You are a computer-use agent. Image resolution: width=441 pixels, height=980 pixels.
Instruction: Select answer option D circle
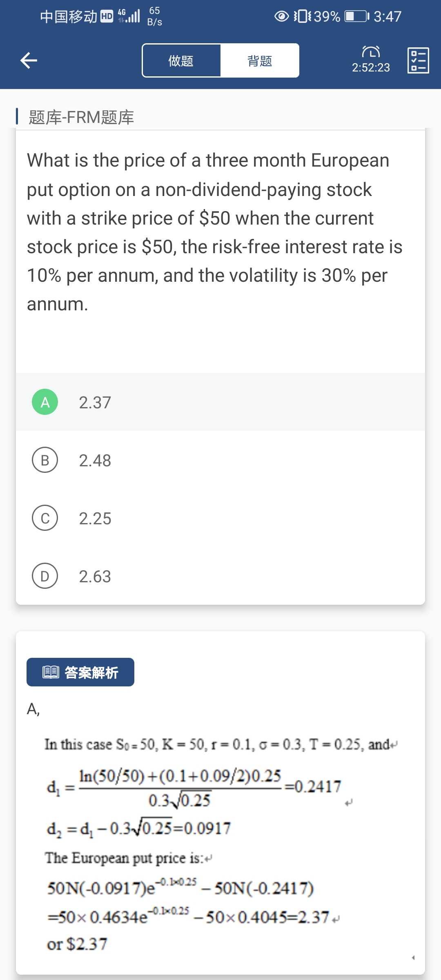pos(45,576)
